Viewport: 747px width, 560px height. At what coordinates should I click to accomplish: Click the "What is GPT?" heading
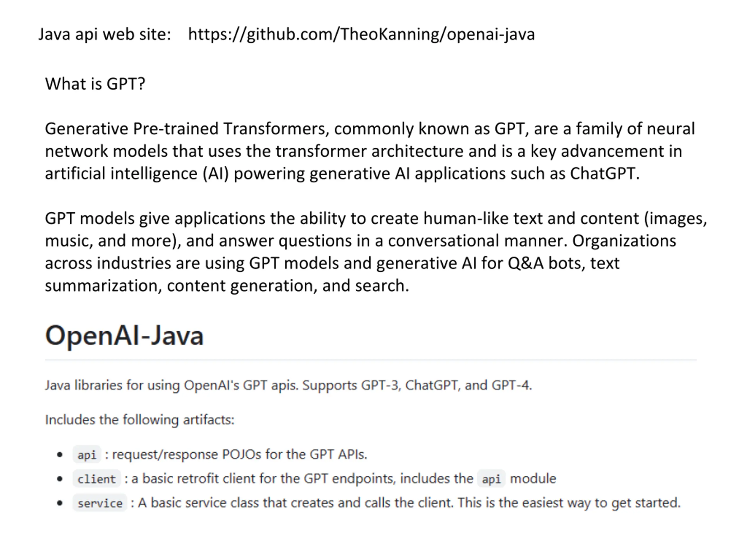click(x=95, y=84)
